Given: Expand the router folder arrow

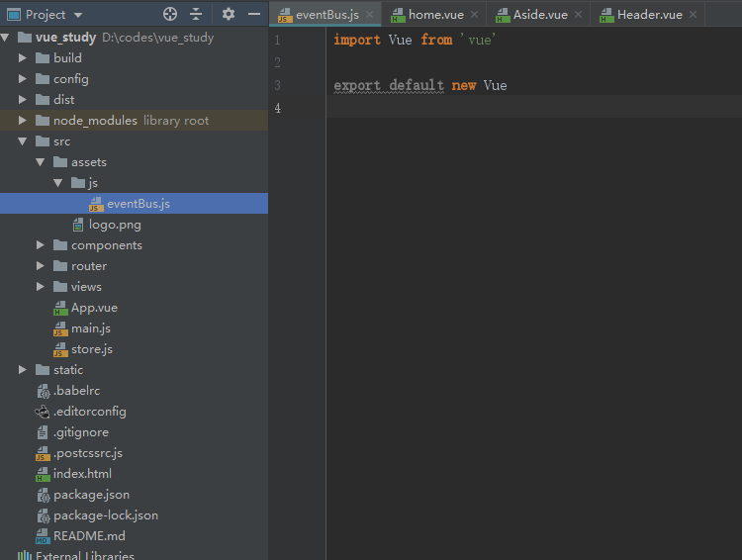Looking at the screenshot, I should [41, 266].
